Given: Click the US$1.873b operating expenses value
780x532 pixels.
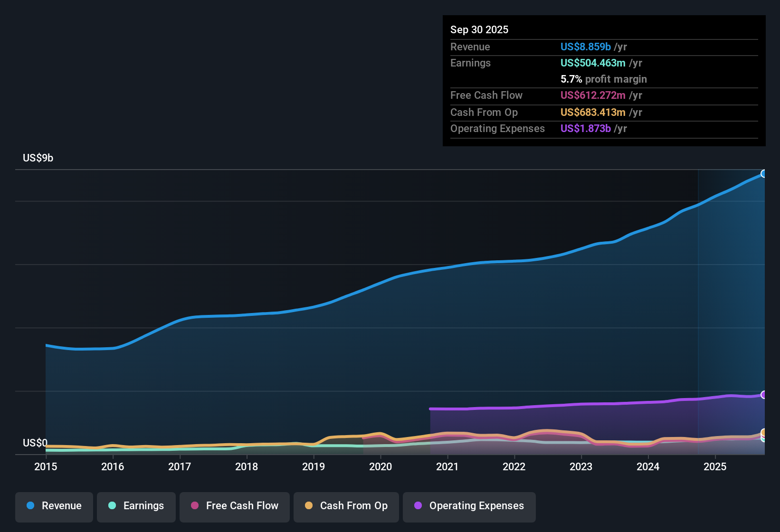Looking at the screenshot, I should tap(586, 129).
